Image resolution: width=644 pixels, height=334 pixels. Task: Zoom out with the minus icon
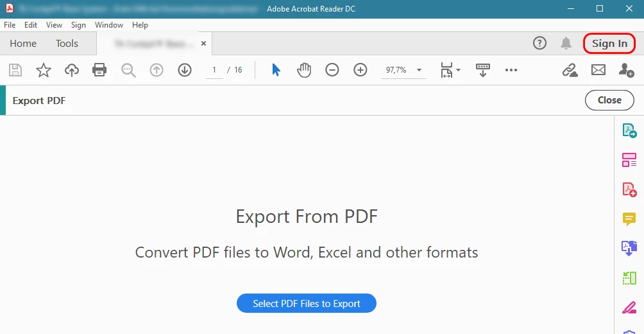(332, 70)
